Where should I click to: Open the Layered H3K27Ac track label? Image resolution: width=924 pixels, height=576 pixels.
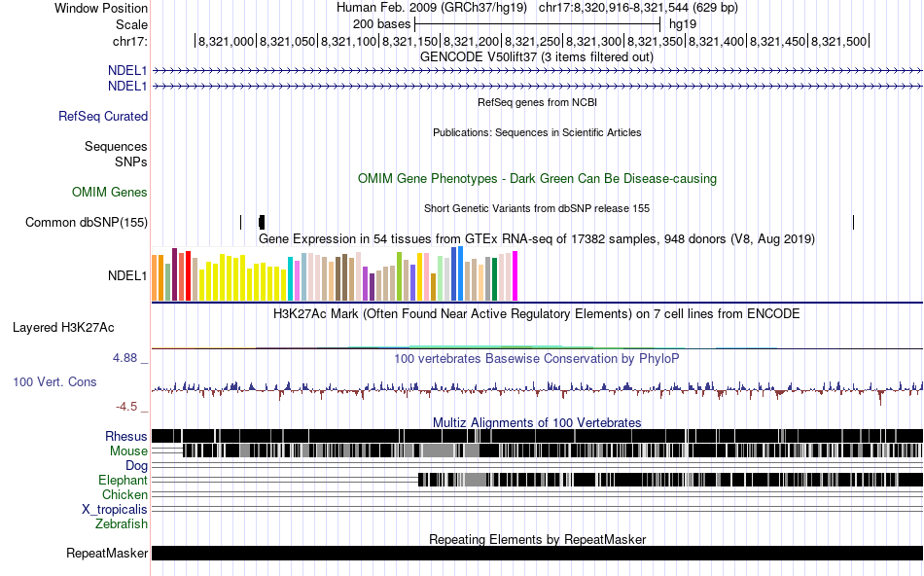(x=63, y=328)
